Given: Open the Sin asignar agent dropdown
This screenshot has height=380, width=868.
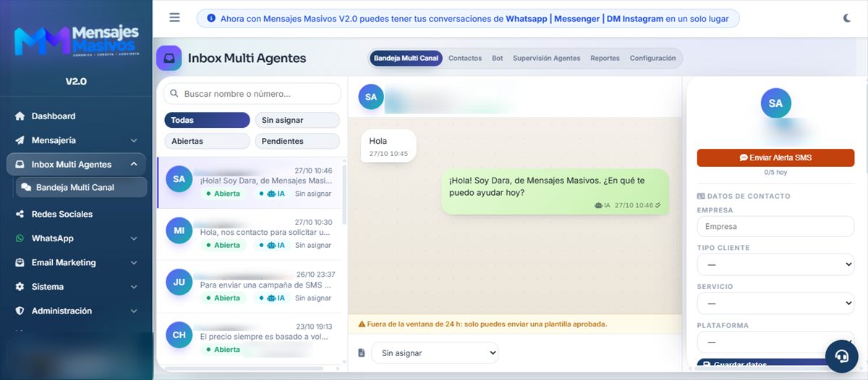Looking at the screenshot, I should pyautogui.click(x=435, y=353).
